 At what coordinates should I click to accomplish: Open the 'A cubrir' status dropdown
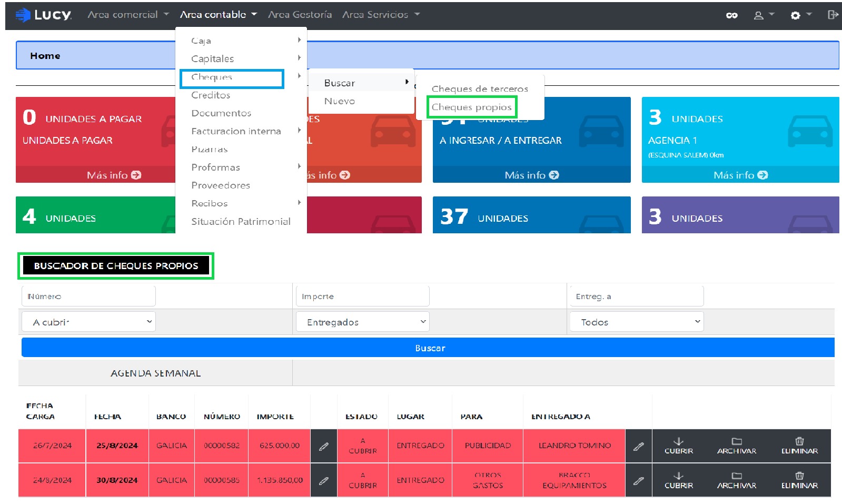coord(88,322)
